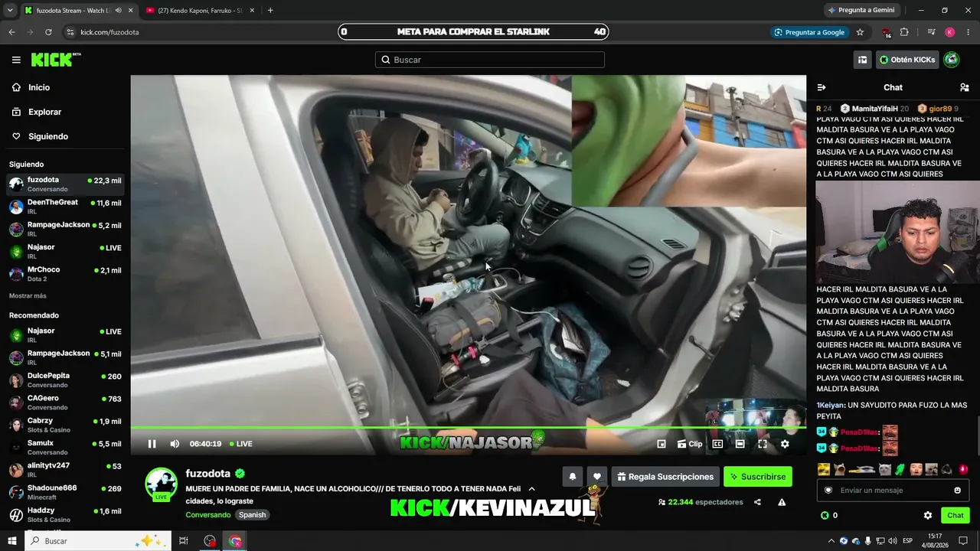Image resolution: width=980 pixels, height=551 pixels.
Task: Open CAGeero recommended channel
Action: (x=65, y=402)
